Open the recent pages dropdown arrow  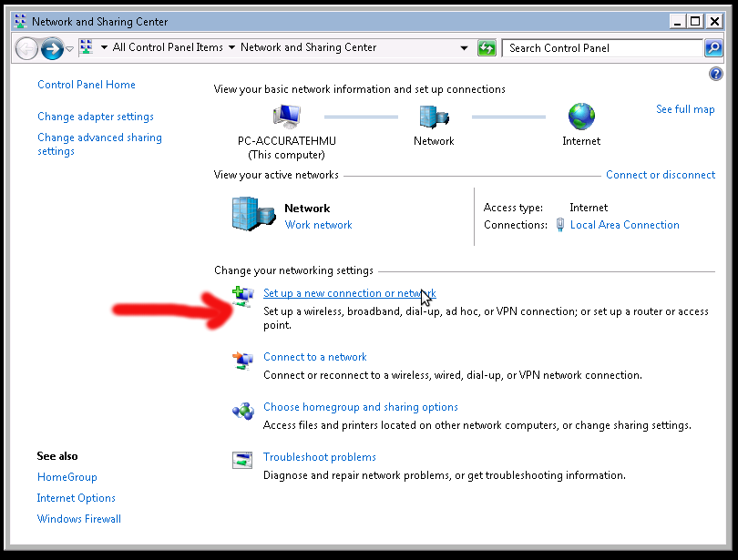pyautogui.click(x=69, y=48)
